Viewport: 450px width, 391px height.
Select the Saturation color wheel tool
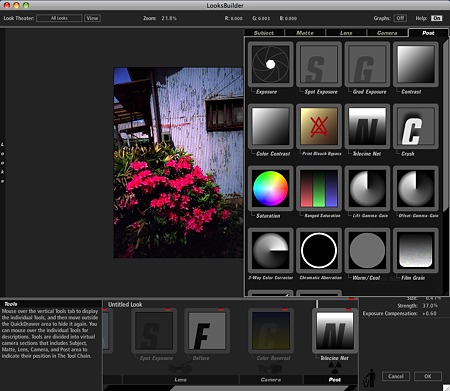270,188
